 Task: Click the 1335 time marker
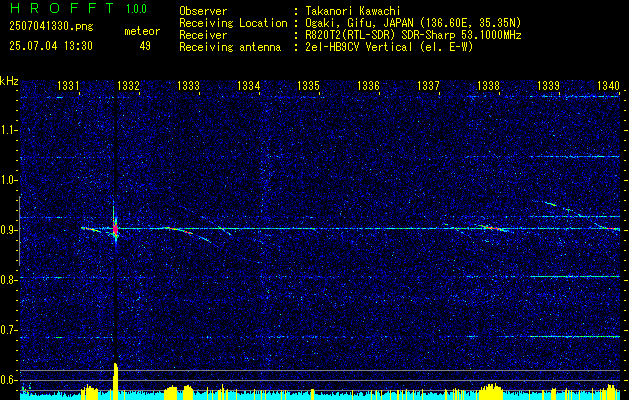pyautogui.click(x=308, y=85)
